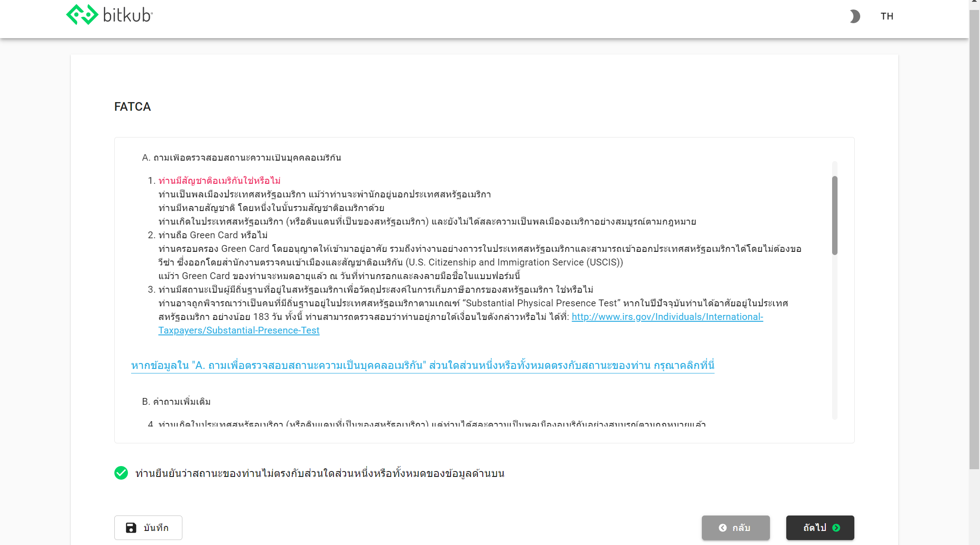The image size is (980, 545).
Task: Click the page vertical scrollbar
Action: (x=974, y=241)
